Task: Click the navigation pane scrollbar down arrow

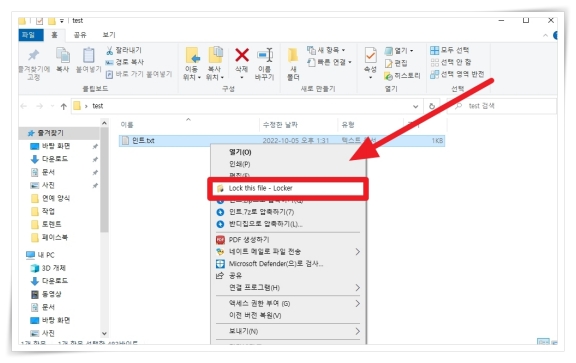Action: click(x=104, y=334)
